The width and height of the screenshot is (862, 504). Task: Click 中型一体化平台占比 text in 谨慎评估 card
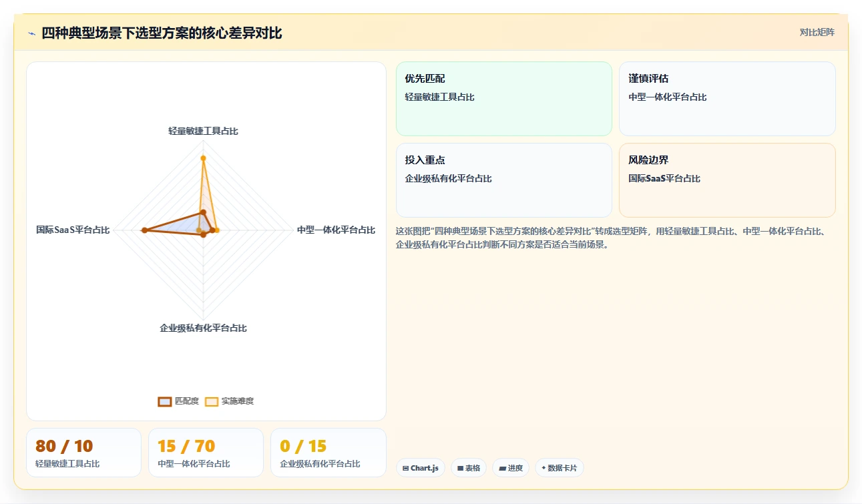[x=667, y=97]
